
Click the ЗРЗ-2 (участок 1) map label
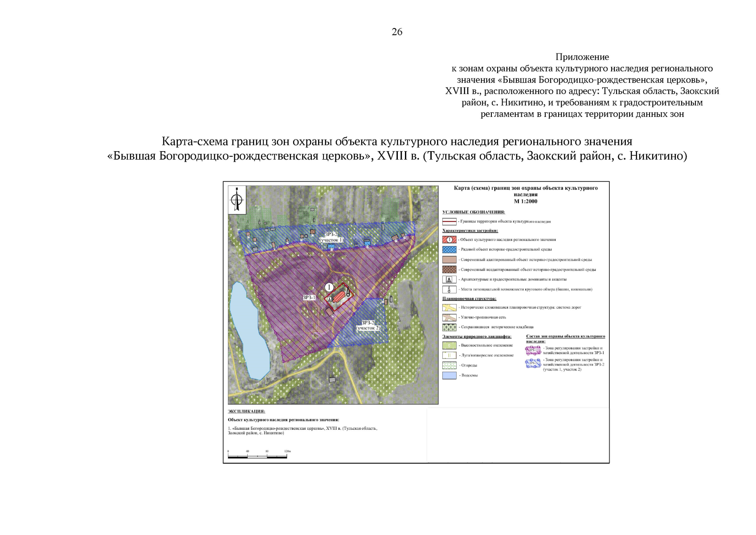pyautogui.click(x=331, y=237)
